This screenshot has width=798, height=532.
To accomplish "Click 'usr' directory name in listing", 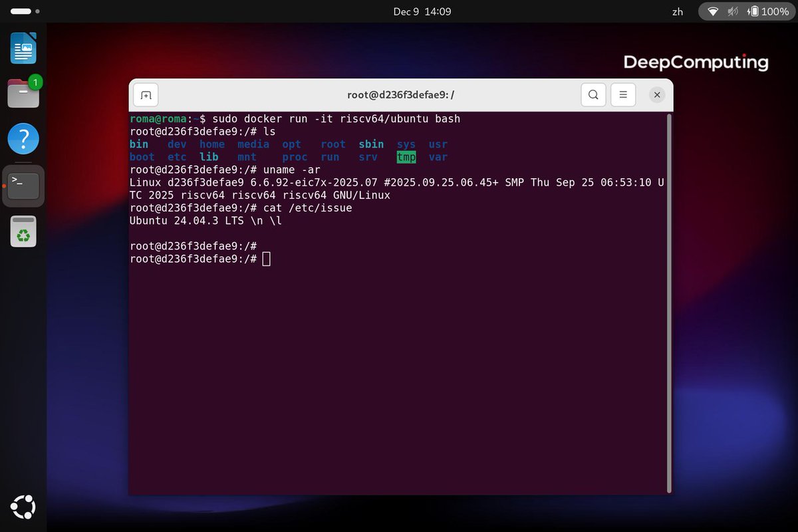I will click(438, 144).
